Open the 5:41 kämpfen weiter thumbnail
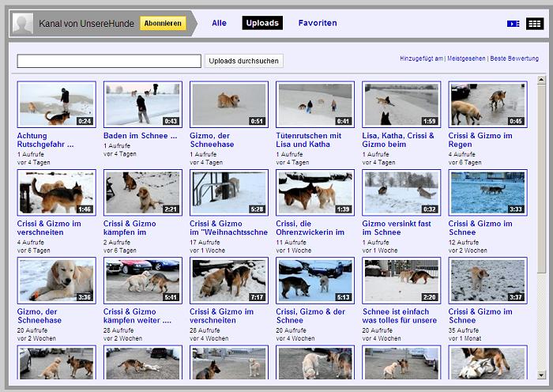The height and width of the screenshot is (392, 553). pyautogui.click(x=143, y=281)
